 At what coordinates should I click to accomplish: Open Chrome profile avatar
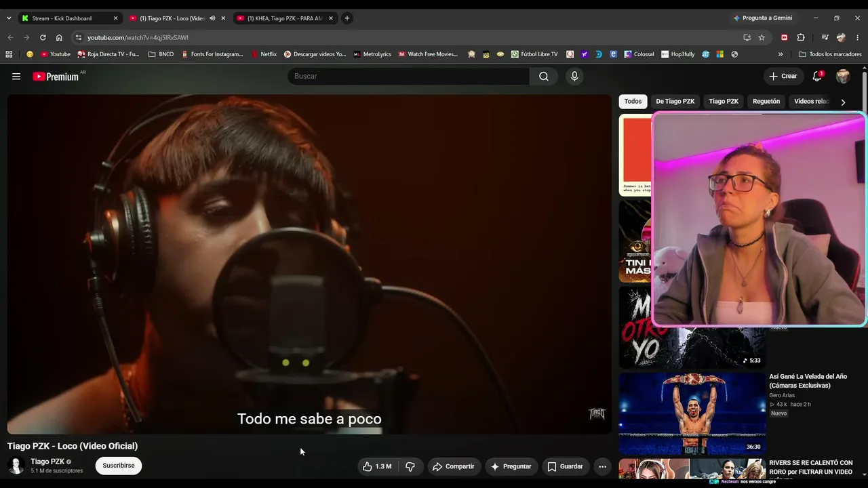point(842,37)
